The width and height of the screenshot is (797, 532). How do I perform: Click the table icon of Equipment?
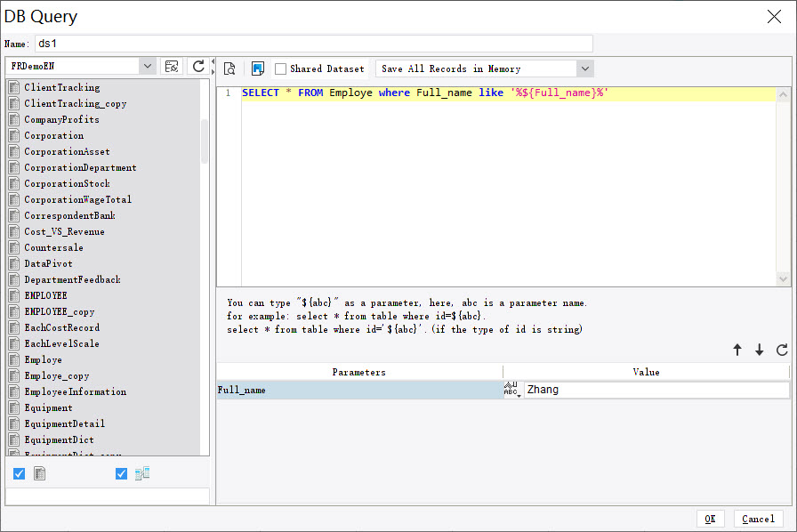[14, 407]
